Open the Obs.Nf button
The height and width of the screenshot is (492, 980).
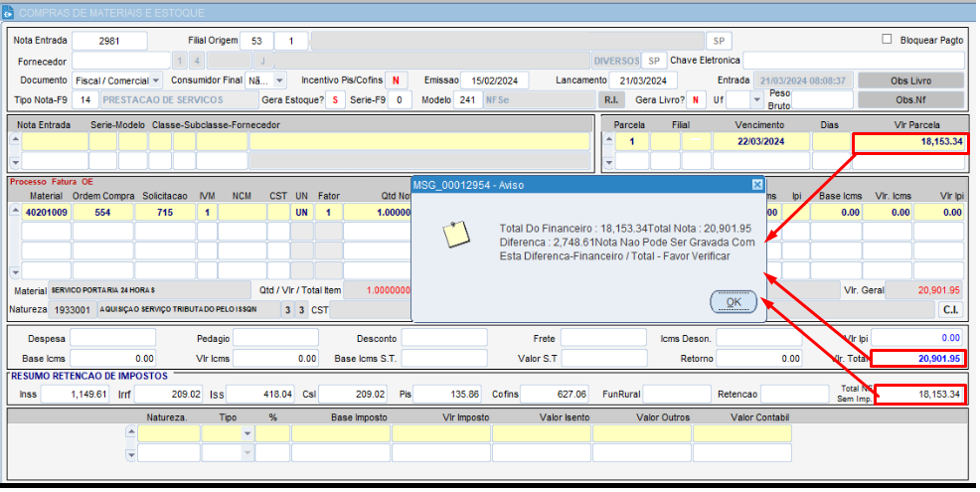[910, 99]
